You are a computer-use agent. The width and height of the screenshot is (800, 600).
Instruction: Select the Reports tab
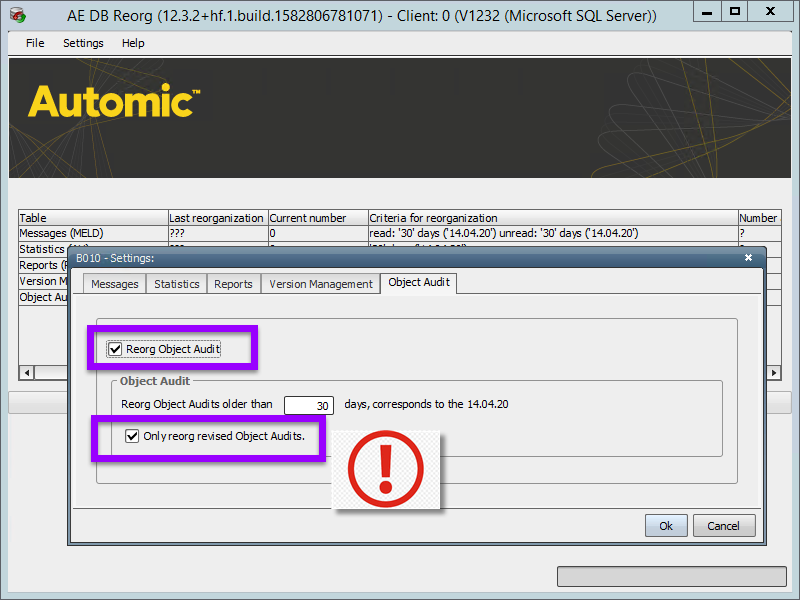tap(233, 283)
